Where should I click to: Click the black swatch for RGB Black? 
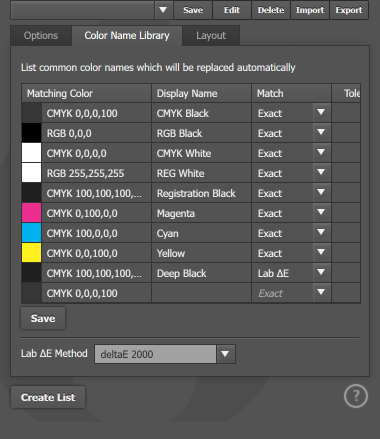[31, 133]
